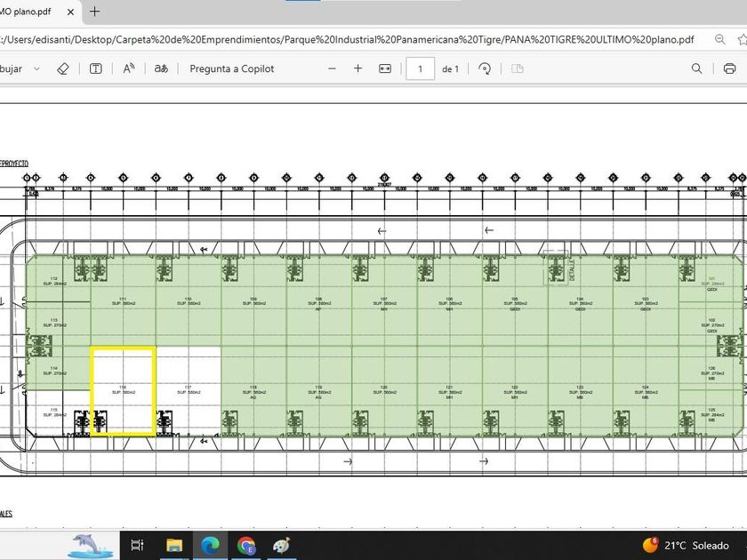This screenshot has width=747, height=560.
Task: Toggle the Fit to width button
Action: (x=385, y=68)
